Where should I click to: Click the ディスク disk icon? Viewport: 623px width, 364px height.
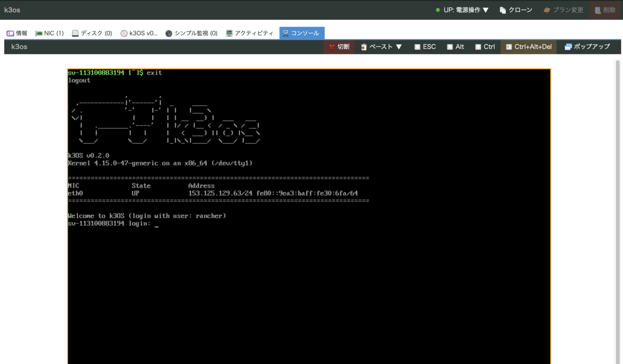[x=75, y=33]
